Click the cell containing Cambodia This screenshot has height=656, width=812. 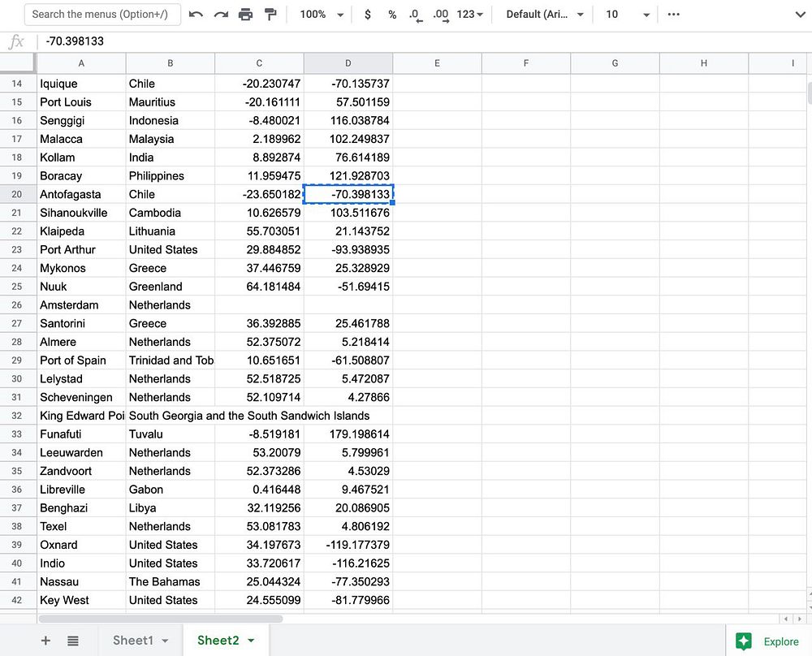tap(171, 213)
